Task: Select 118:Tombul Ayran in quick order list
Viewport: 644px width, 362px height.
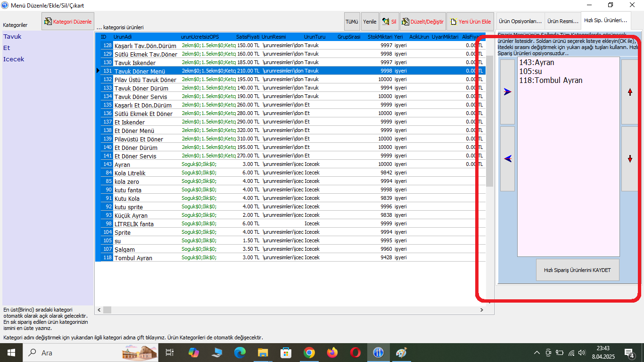Action: (551, 81)
